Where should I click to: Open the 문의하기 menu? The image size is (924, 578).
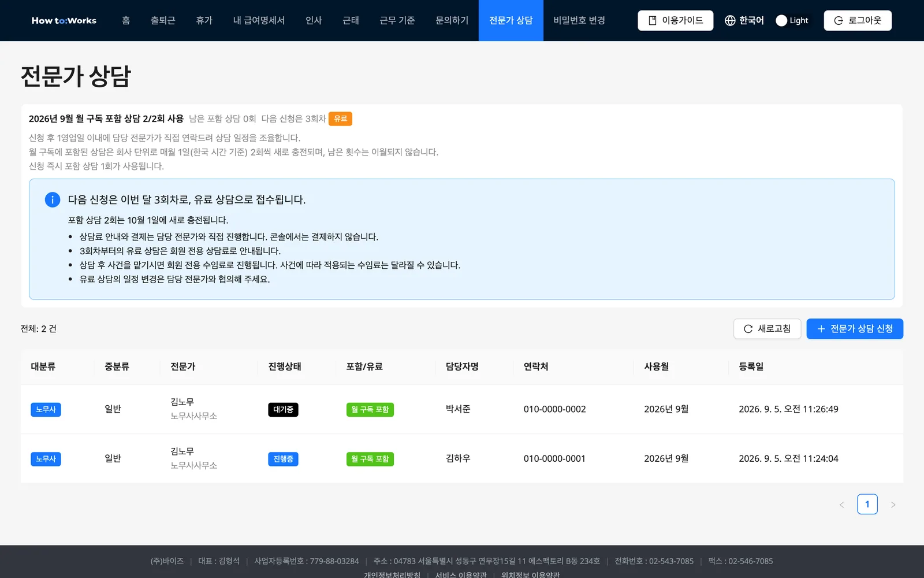[452, 20]
